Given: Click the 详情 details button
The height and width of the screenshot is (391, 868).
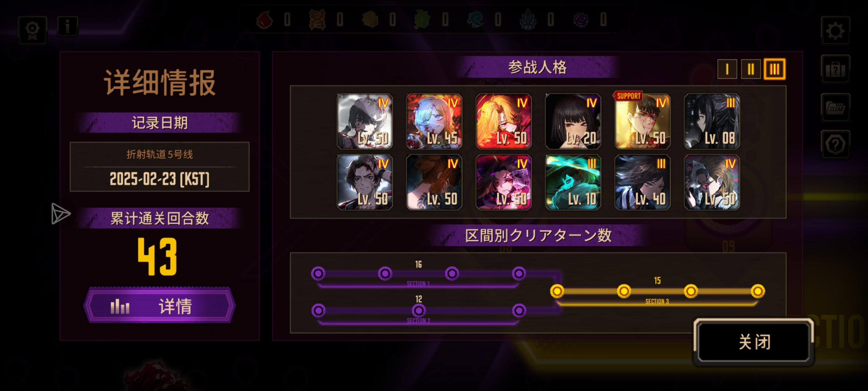Looking at the screenshot, I should [x=159, y=306].
